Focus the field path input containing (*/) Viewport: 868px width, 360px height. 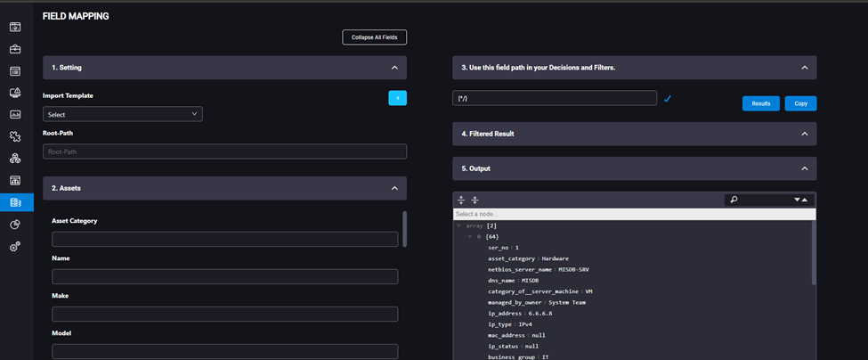555,98
